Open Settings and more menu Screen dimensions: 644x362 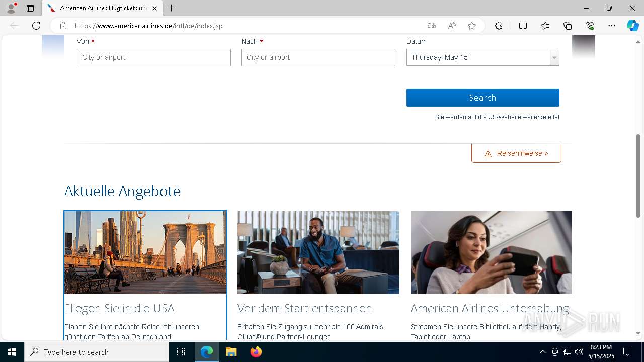[x=612, y=26]
